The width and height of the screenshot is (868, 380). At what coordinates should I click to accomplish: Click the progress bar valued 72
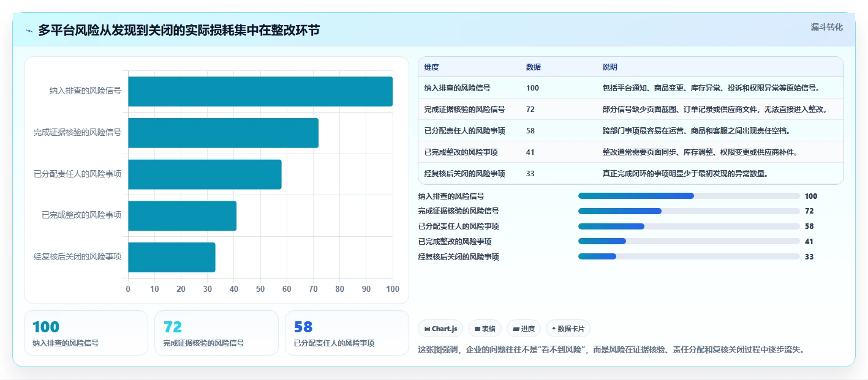(x=689, y=211)
